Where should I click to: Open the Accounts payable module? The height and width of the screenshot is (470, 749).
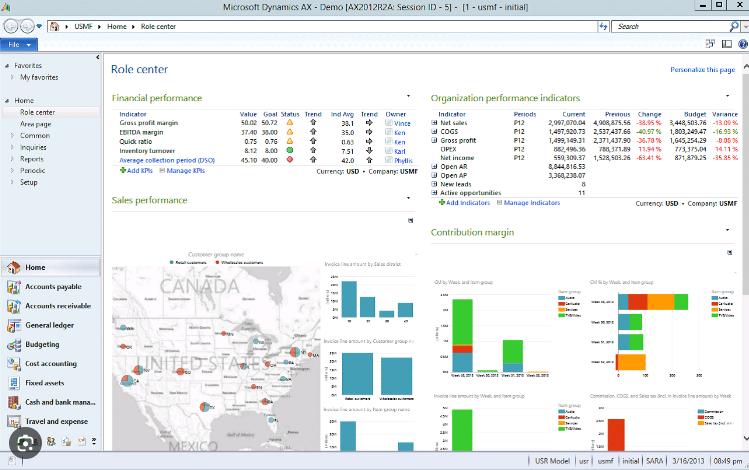coord(51,287)
